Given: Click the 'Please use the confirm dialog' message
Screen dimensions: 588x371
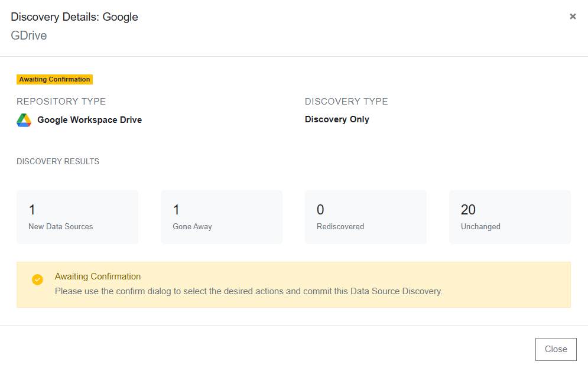Looking at the screenshot, I should coord(249,291).
